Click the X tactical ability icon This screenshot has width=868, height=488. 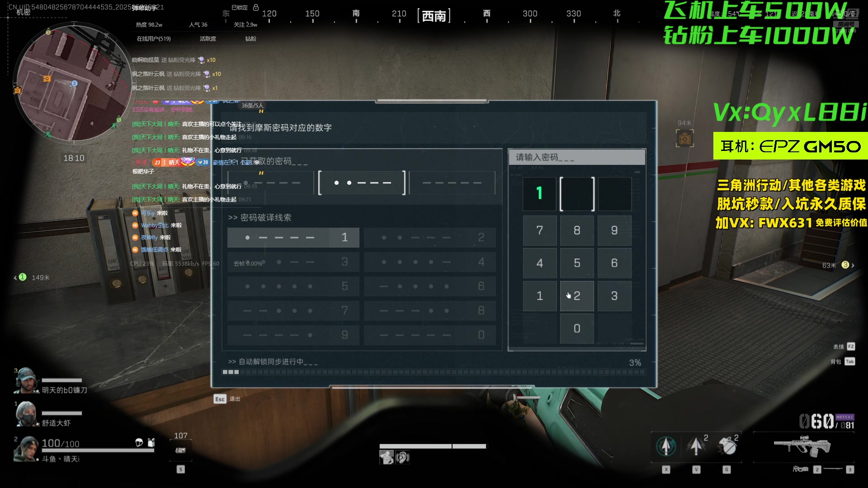[666, 446]
